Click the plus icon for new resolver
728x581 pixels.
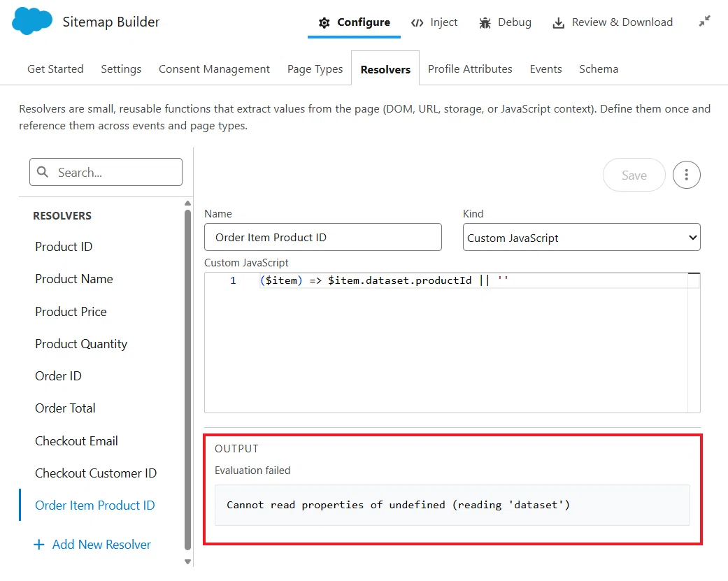point(39,545)
